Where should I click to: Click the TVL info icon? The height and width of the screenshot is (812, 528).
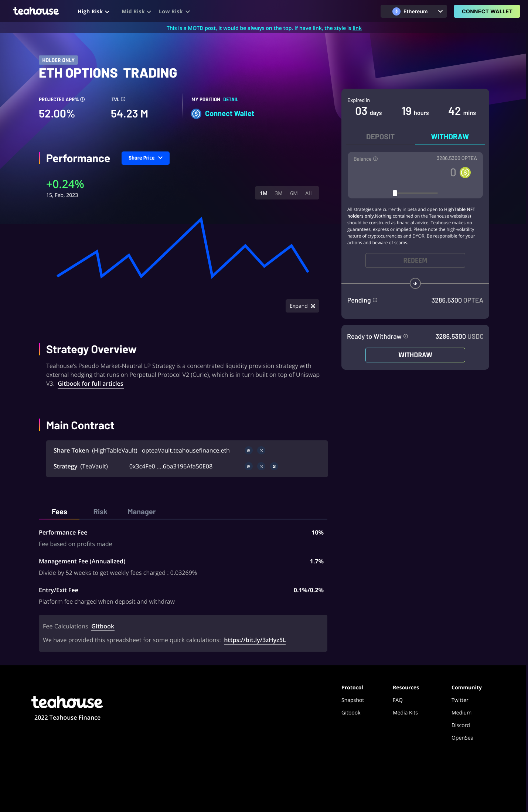coord(123,99)
